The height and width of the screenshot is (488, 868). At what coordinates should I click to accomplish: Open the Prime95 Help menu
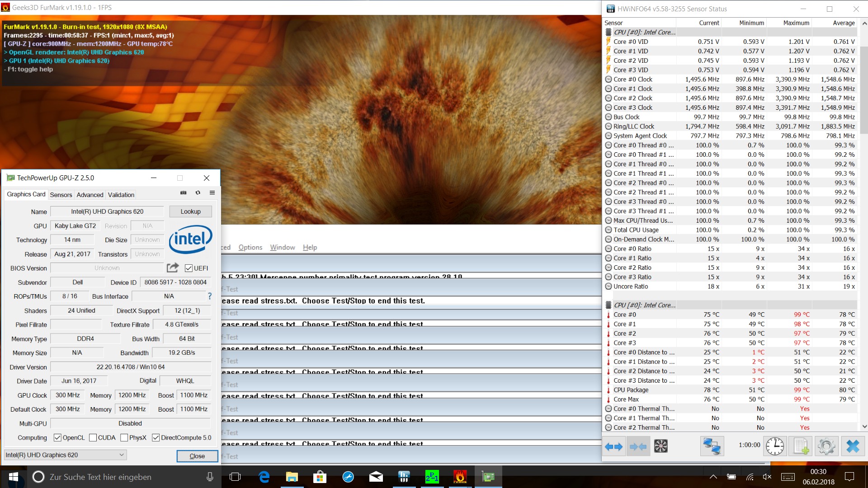(310, 247)
